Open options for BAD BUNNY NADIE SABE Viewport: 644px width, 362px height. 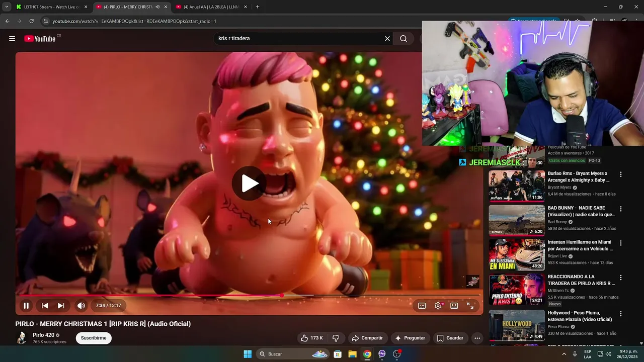pyautogui.click(x=620, y=209)
